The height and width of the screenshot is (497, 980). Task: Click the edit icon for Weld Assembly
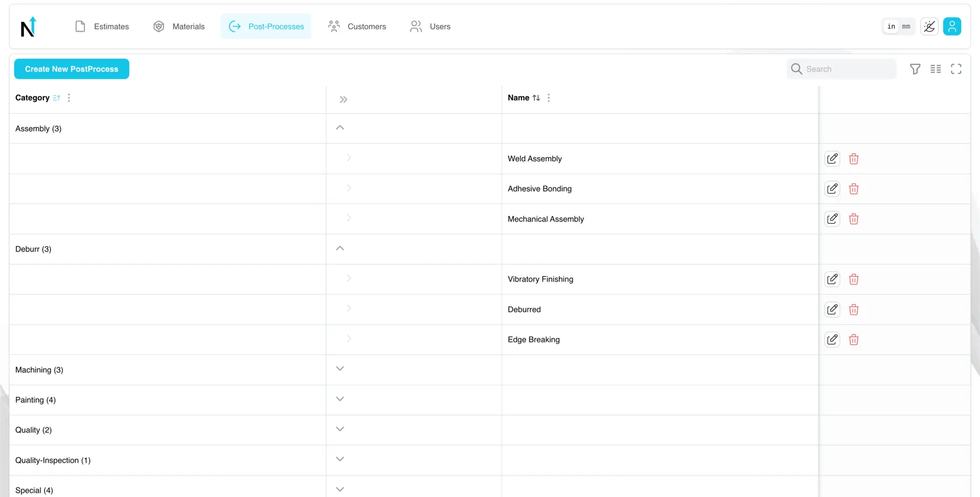pos(832,159)
